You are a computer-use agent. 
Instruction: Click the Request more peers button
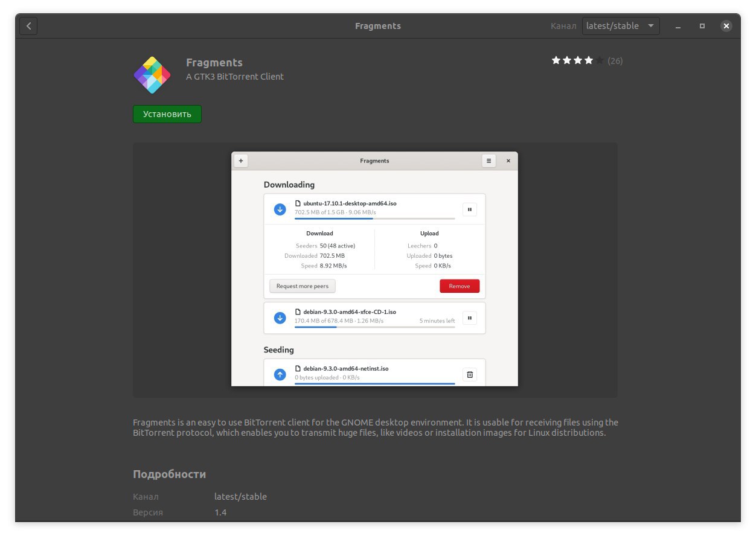(303, 286)
